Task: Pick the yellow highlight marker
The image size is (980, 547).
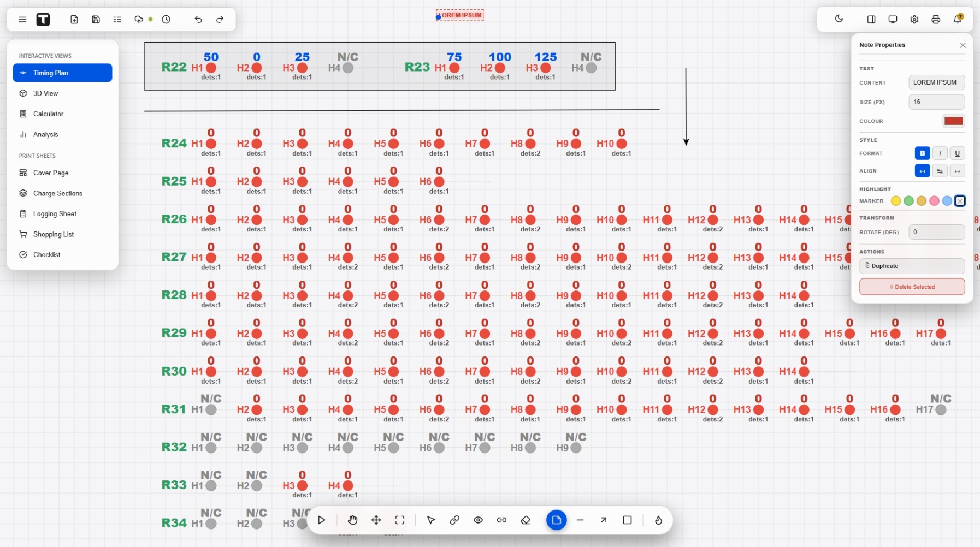Action: [896, 201]
